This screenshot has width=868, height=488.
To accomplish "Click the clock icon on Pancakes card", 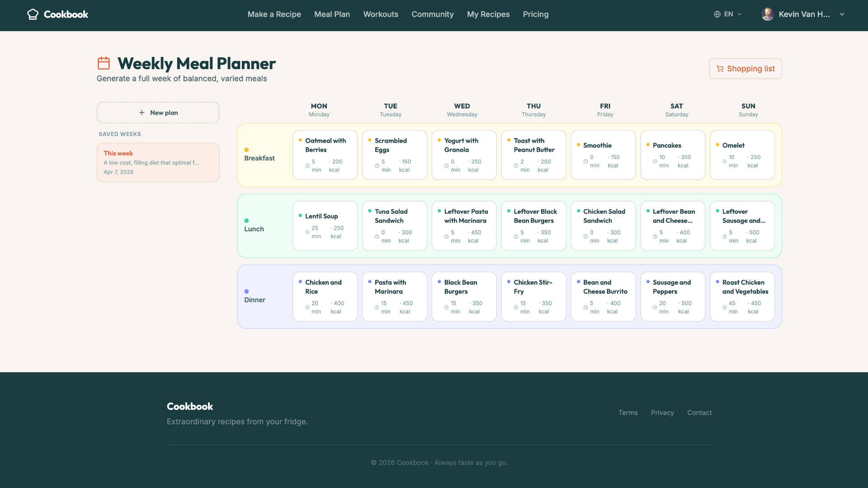I will coord(655,161).
